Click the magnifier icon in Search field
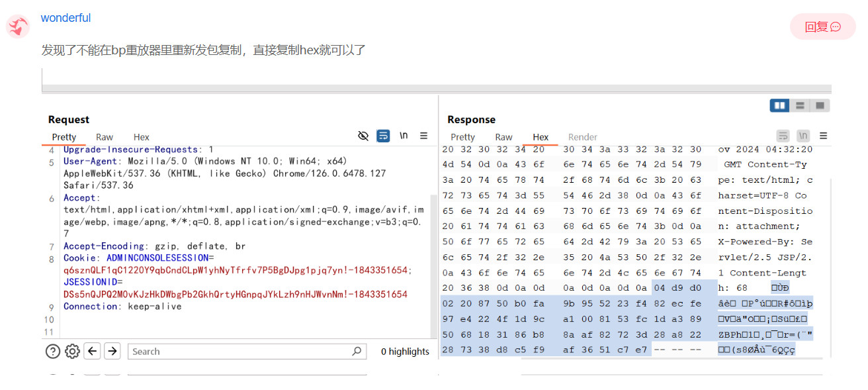The width and height of the screenshot is (868, 390). pos(357,352)
